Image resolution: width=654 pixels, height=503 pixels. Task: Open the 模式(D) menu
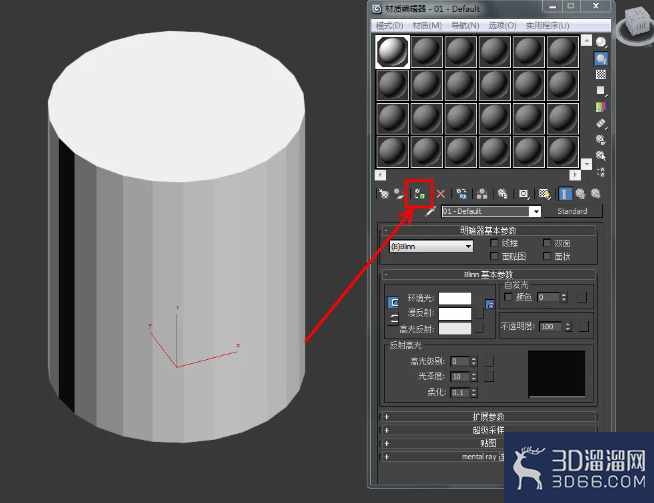click(x=390, y=26)
